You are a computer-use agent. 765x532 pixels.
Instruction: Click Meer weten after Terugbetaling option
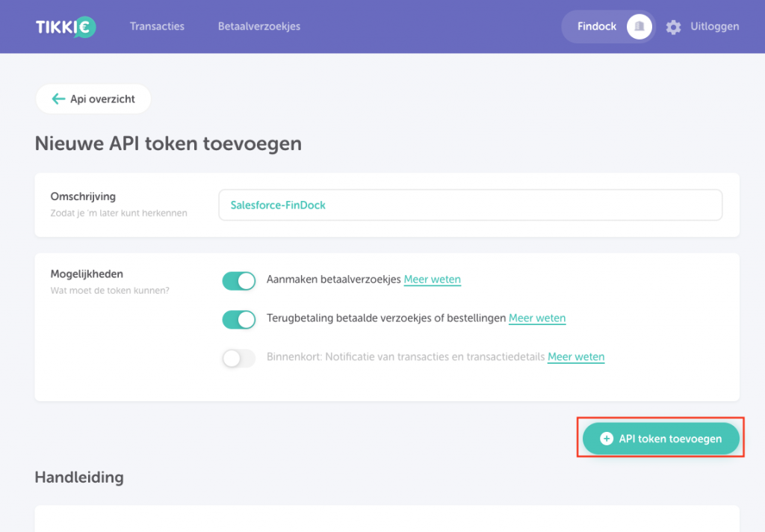[537, 318]
